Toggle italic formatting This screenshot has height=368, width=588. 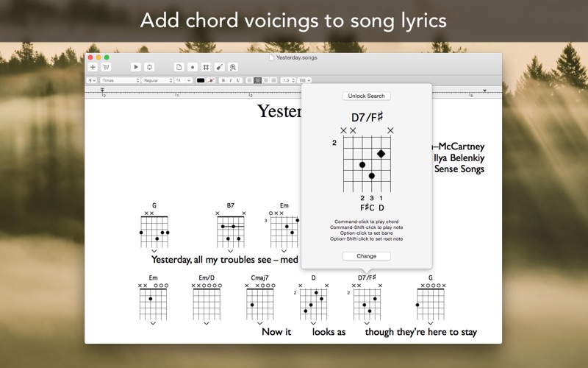(x=230, y=80)
